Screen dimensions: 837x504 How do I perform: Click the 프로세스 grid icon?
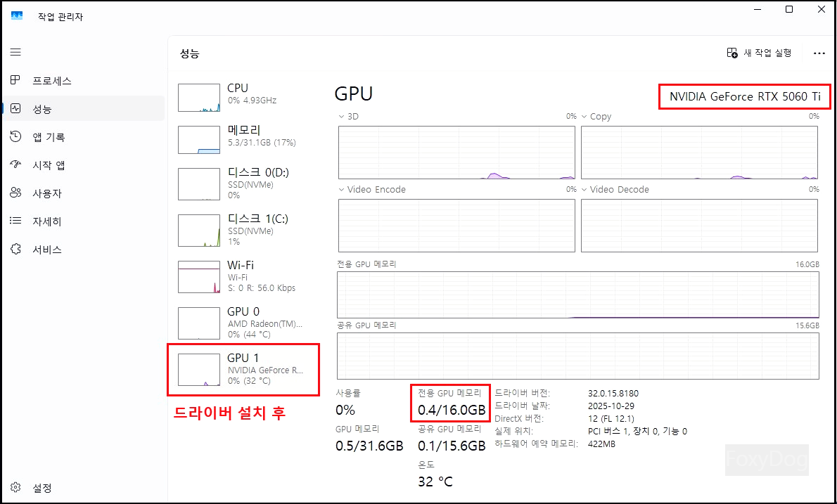pyautogui.click(x=15, y=80)
